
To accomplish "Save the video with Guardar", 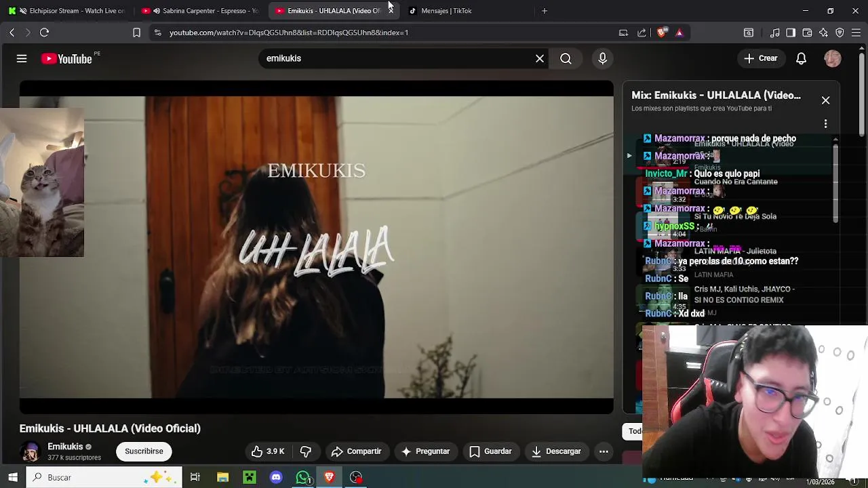I will 490,451.
